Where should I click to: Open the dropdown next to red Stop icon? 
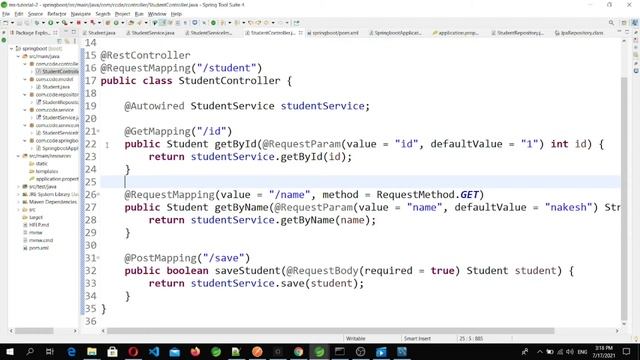[85, 23]
